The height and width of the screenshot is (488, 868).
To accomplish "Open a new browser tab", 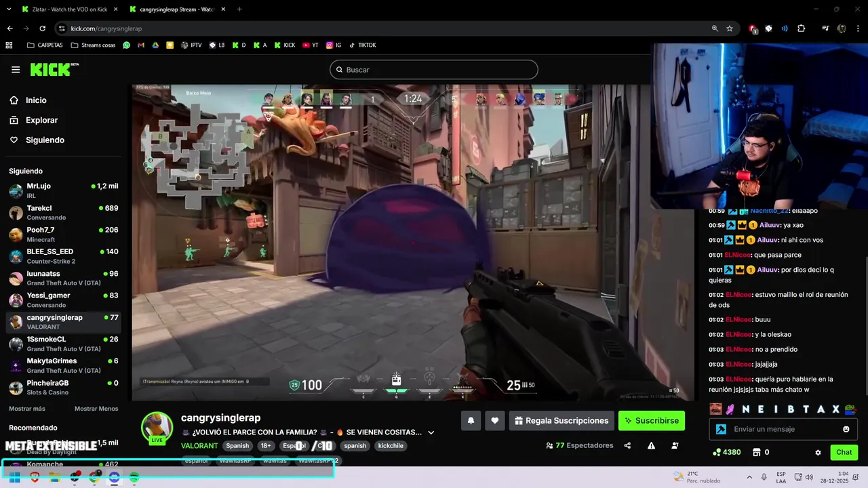I will 239,9.
